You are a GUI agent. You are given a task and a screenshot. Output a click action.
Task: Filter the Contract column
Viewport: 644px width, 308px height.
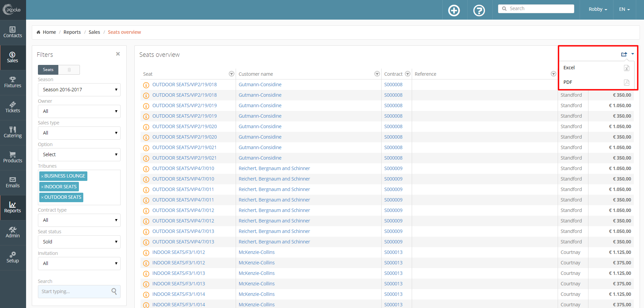click(x=408, y=74)
